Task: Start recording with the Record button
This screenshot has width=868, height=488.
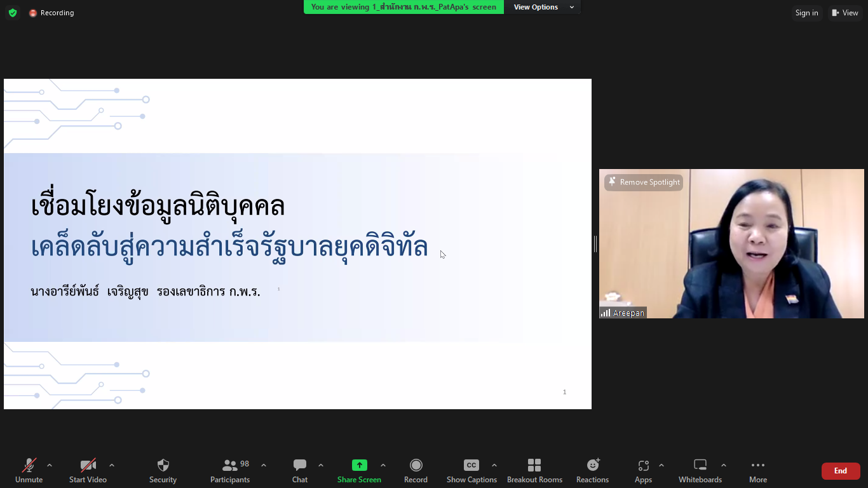Action: point(416,471)
